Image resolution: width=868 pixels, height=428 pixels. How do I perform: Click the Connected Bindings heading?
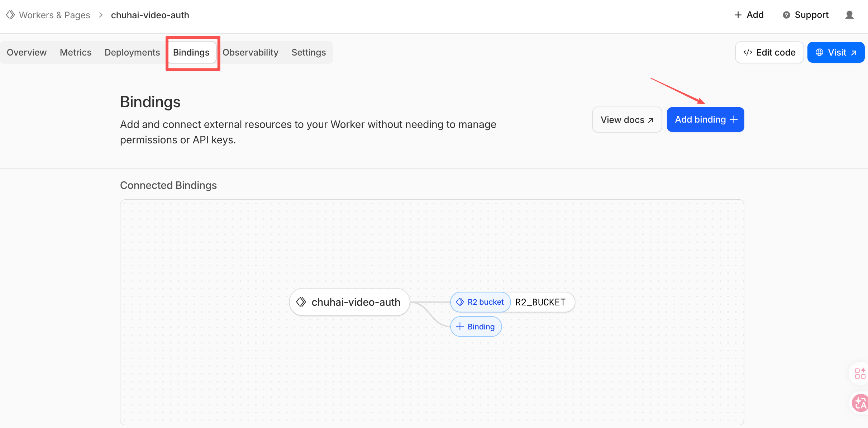point(168,185)
